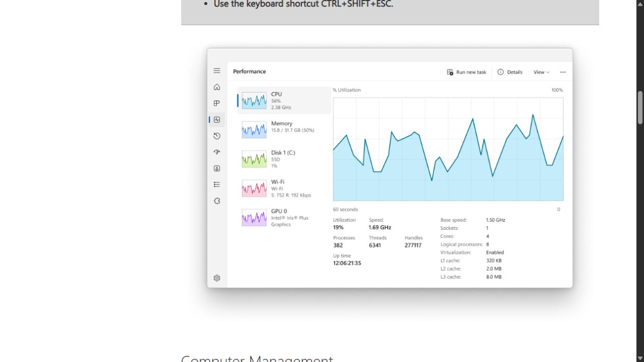Image resolution: width=644 pixels, height=362 pixels.
Task: Click the "12:06:21:35" up time value
Action: coord(347,263)
